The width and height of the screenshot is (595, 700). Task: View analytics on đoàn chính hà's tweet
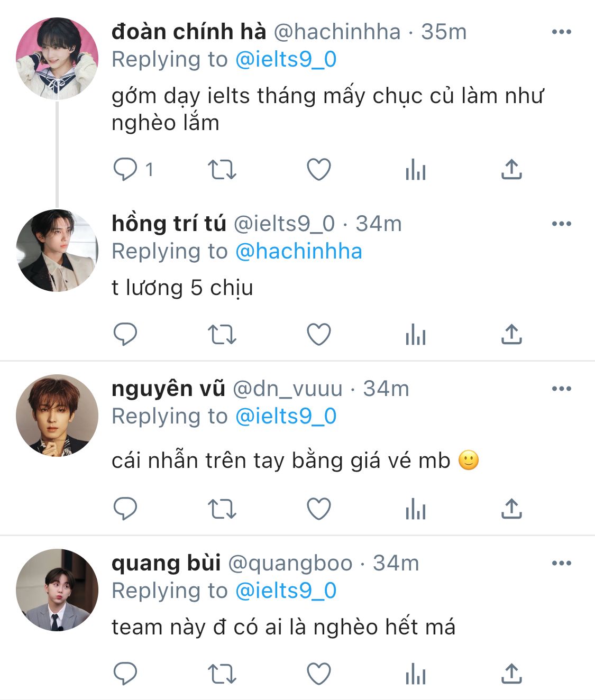coord(415,170)
